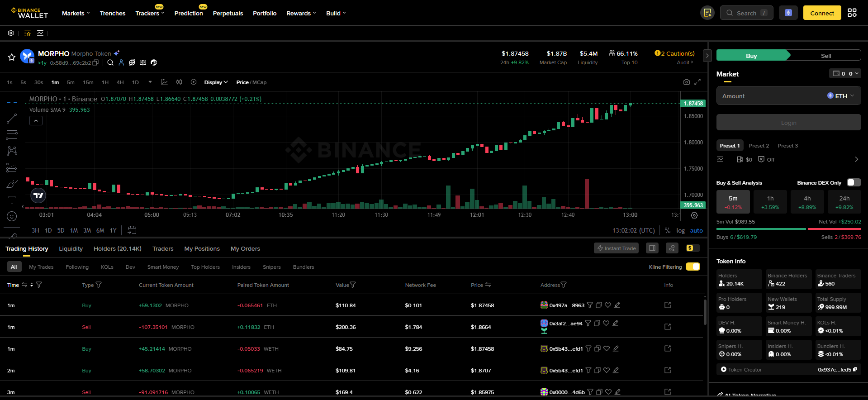Screen dimensions: 868x400
Task: Open the Perpetuals menu item
Action: (x=228, y=13)
